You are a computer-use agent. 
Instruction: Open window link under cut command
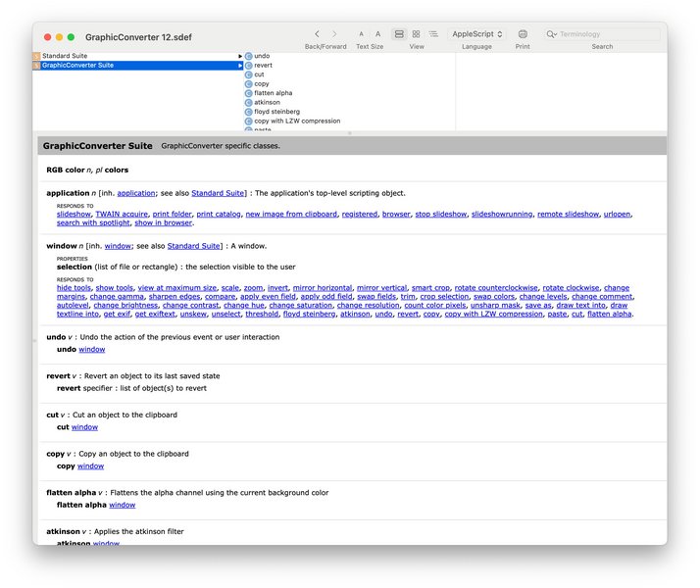[84, 427]
